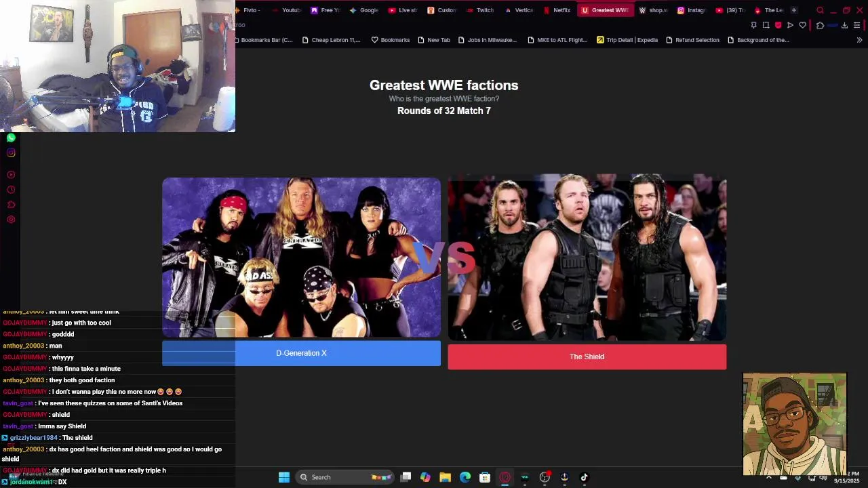Open a new browser tab with plus
The image size is (868, 488).
pyautogui.click(x=794, y=10)
